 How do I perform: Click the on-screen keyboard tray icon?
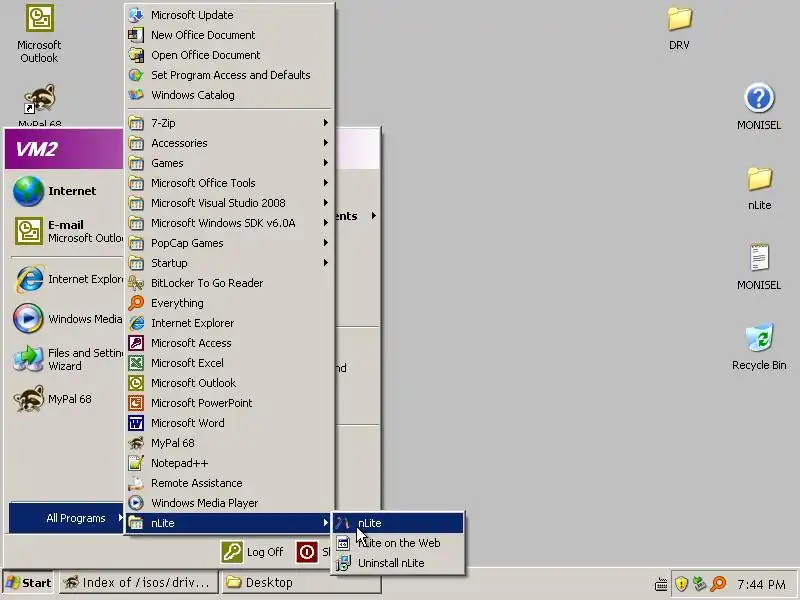pos(661,584)
